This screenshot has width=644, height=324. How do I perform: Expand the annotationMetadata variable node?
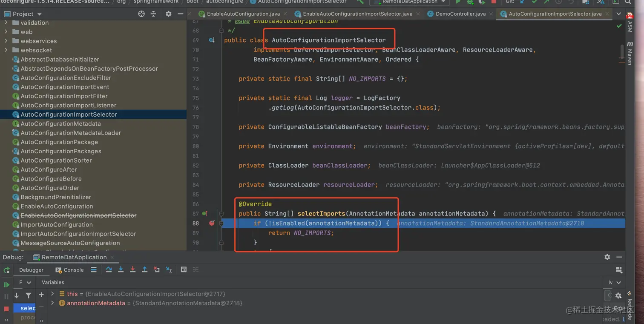[52, 303]
